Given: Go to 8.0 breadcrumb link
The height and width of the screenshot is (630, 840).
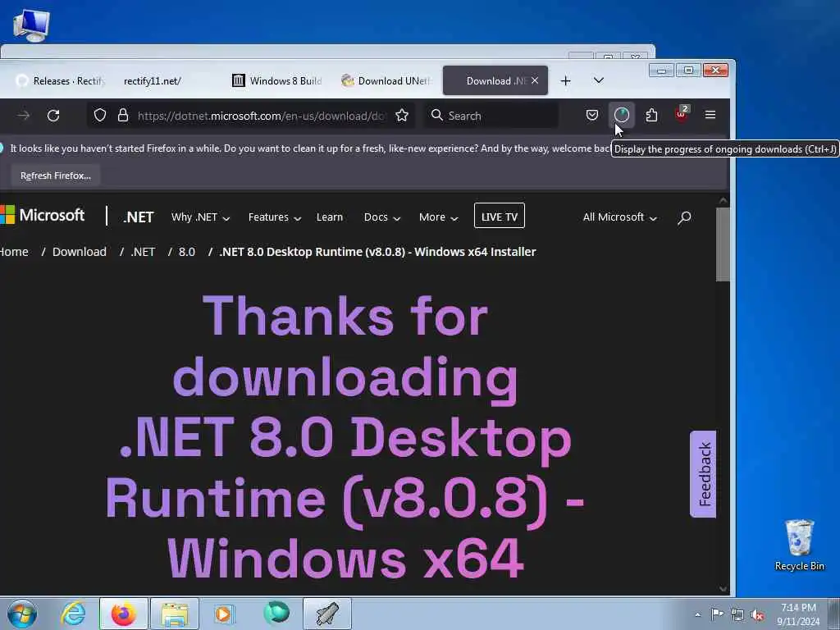Looking at the screenshot, I should coord(186,252).
